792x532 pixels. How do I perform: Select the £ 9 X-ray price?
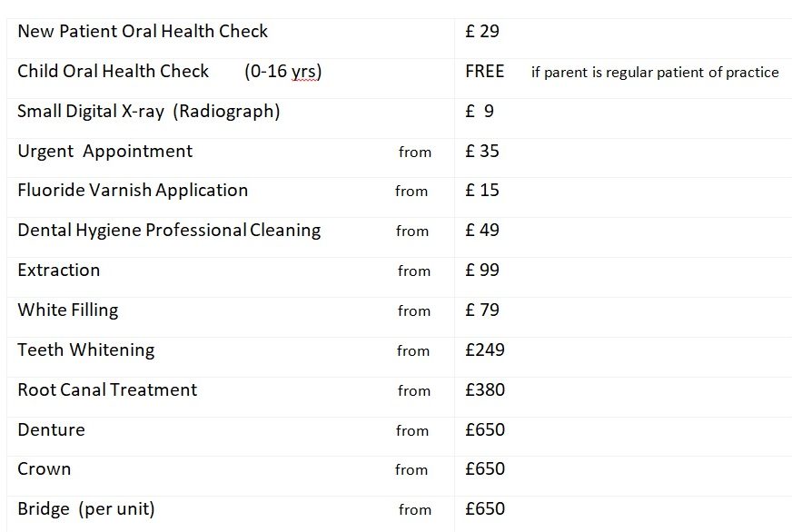(x=480, y=111)
